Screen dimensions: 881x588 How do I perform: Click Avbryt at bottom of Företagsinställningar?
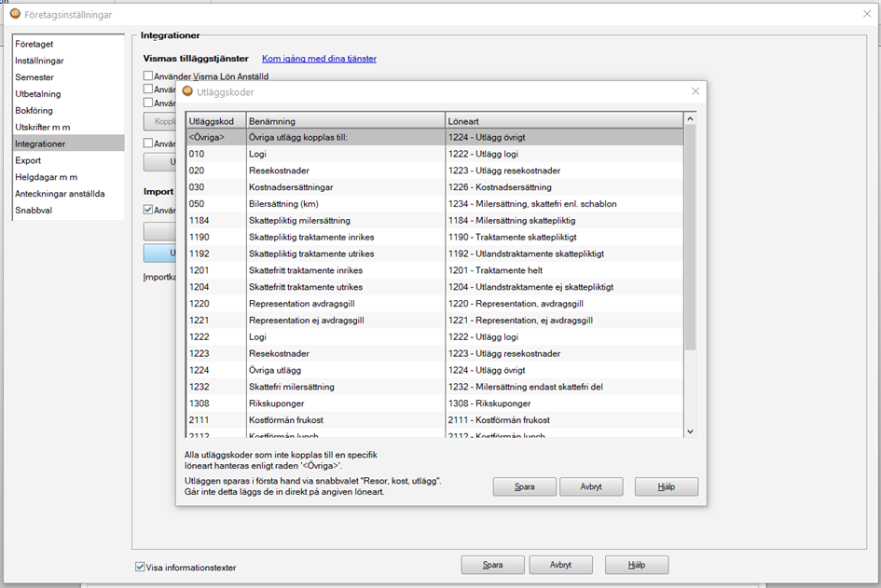click(560, 565)
